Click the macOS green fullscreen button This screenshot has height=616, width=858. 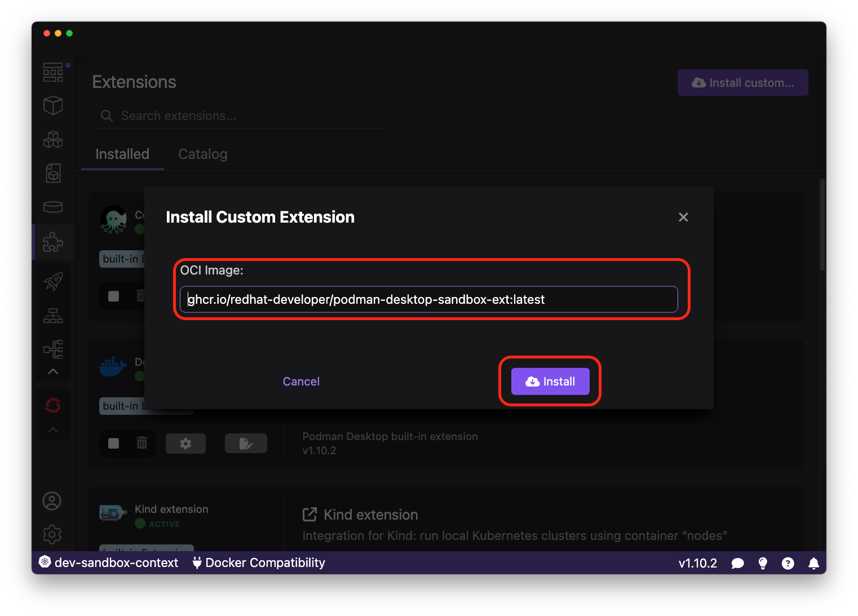(x=69, y=33)
